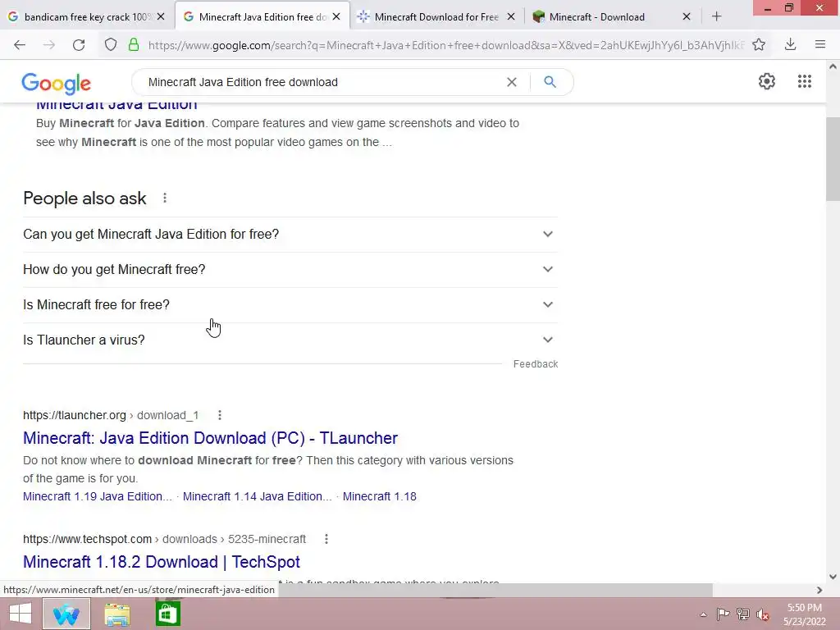Click the network tray icon
The width and height of the screenshot is (840, 630).
tap(742, 614)
